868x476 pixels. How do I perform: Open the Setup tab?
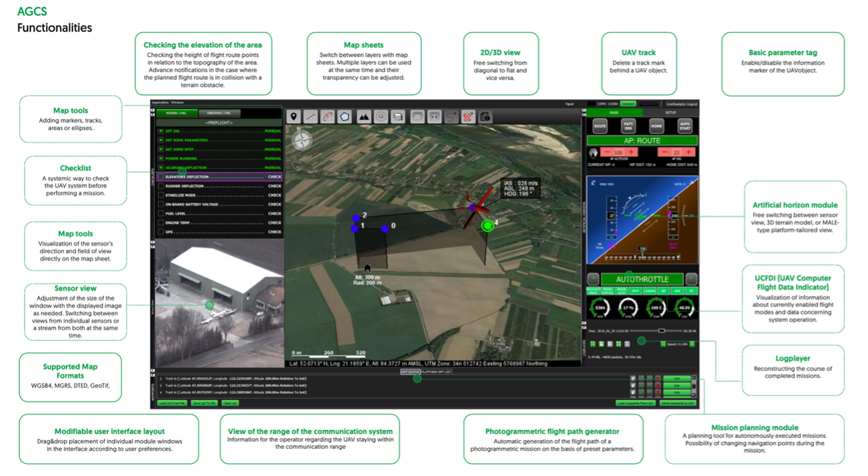pos(671,113)
